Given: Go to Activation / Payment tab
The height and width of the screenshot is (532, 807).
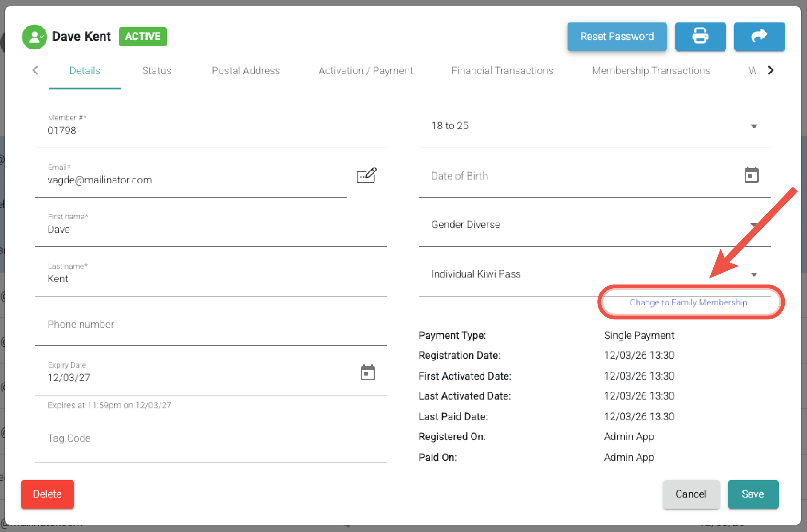Looking at the screenshot, I should [x=366, y=70].
